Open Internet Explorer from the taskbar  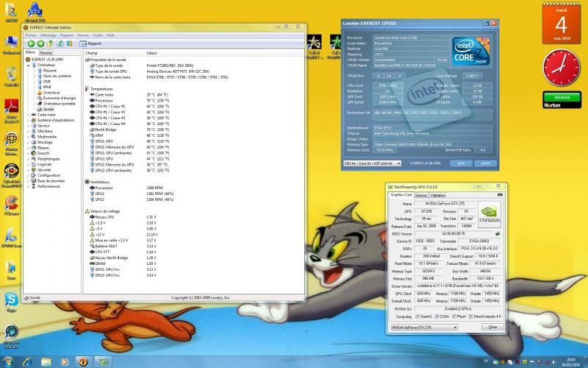click(26, 362)
